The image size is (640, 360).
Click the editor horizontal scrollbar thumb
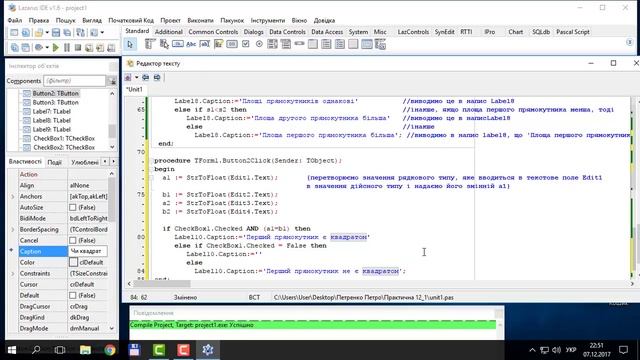pos(162,284)
